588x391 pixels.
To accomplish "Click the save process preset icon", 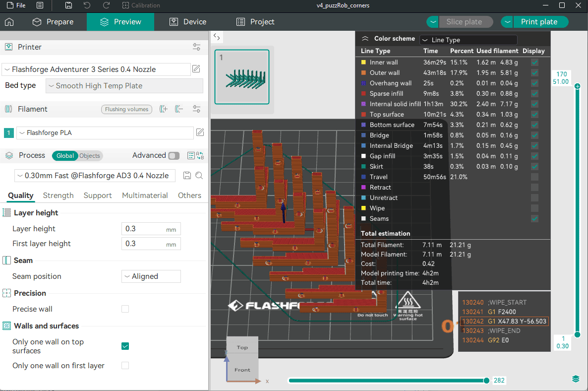I will 187,176.
